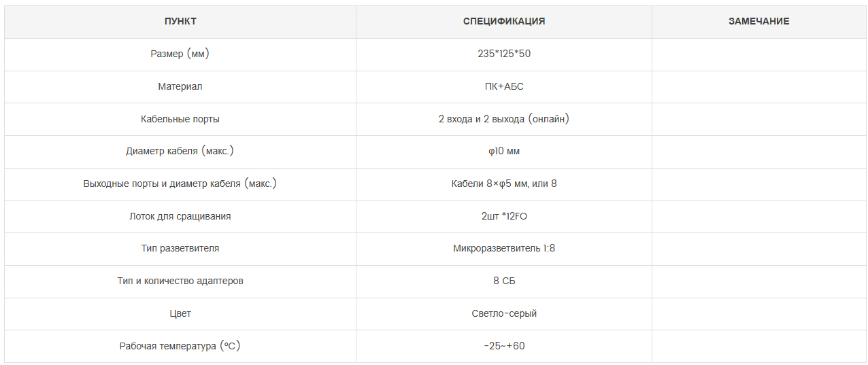Click the -25~+60 temperature value

click(504, 347)
